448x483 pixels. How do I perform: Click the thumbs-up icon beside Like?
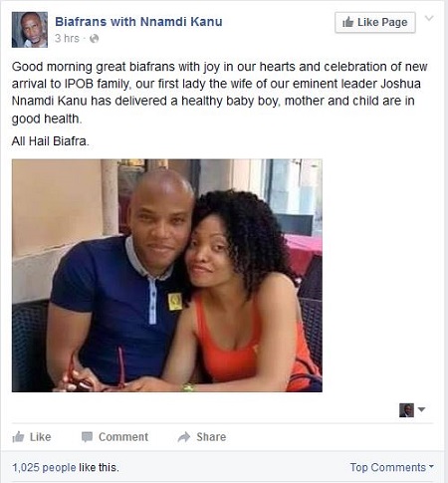point(18,437)
